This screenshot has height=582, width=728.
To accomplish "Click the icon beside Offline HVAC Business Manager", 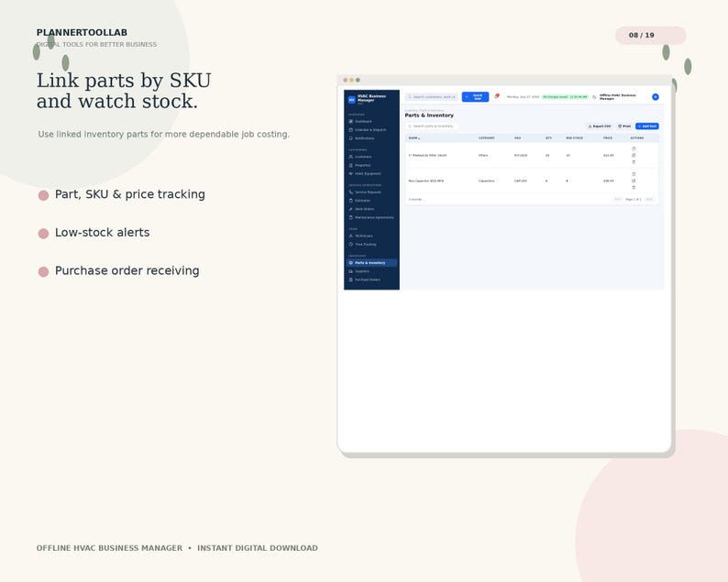I will pos(594,97).
